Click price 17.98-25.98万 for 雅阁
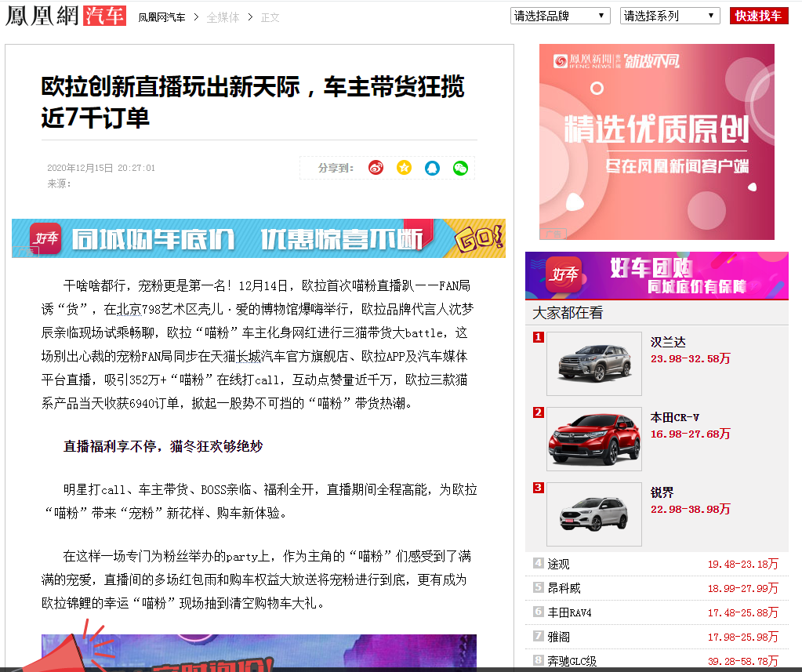 tap(743, 637)
